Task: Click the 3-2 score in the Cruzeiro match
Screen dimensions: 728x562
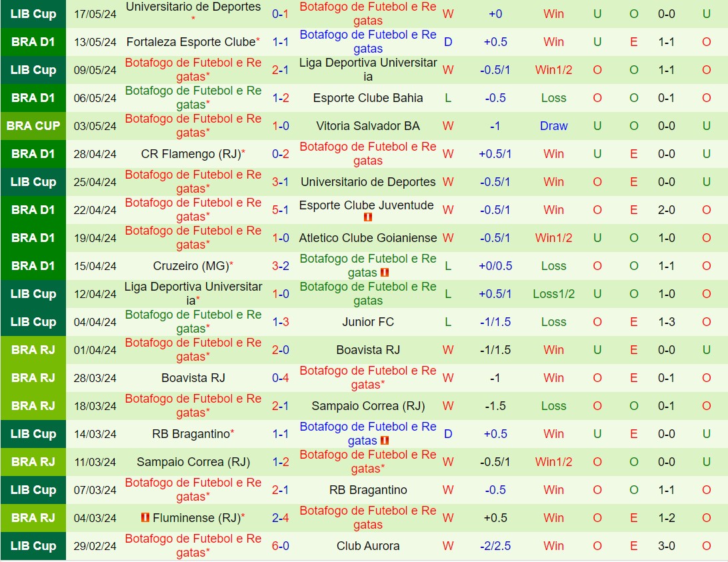Action: [x=281, y=266]
